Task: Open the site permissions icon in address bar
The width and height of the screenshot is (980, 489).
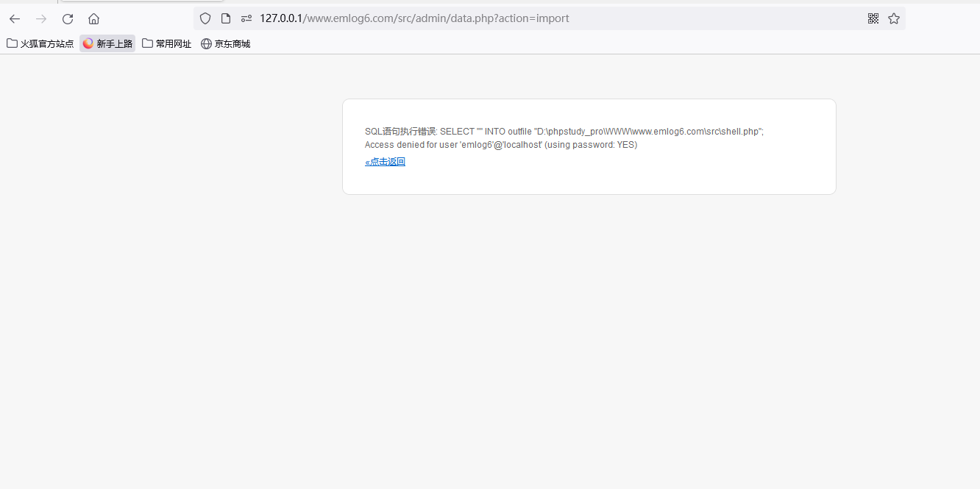Action: [x=246, y=18]
